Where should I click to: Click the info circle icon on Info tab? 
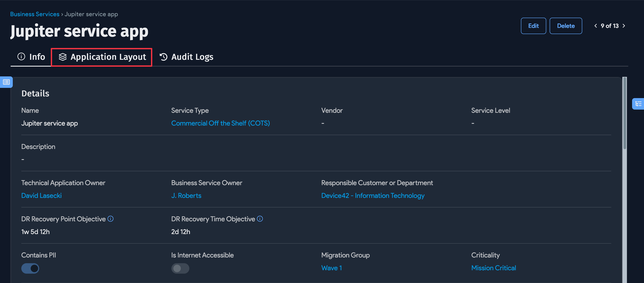(x=21, y=57)
